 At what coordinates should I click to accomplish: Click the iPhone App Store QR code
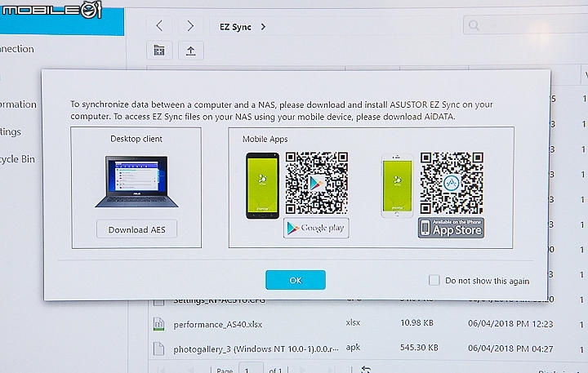click(452, 183)
